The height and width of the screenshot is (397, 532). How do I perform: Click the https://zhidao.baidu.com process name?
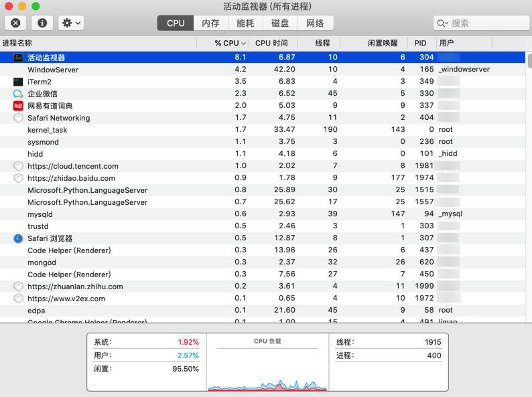[71, 178]
